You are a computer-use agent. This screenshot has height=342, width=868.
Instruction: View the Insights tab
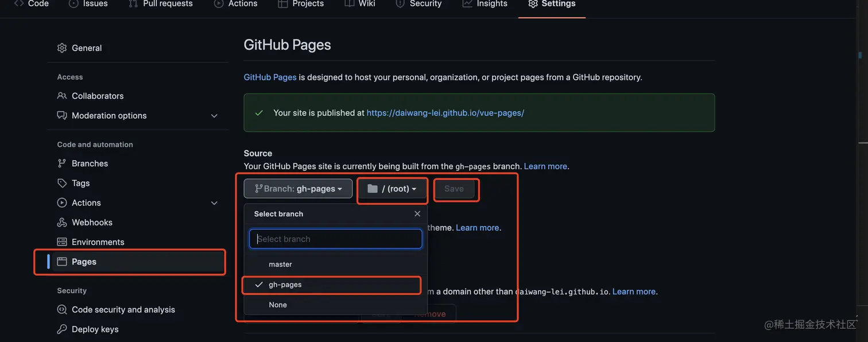485,3
